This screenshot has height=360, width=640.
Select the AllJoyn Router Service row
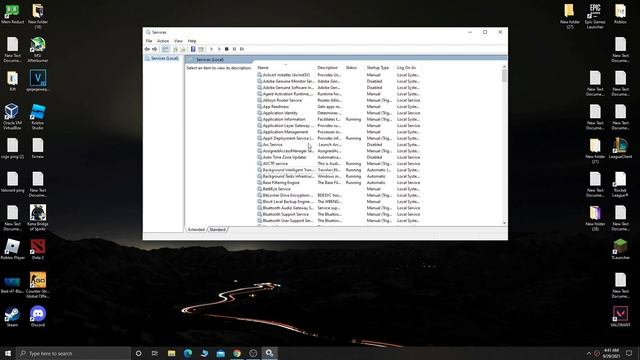click(339, 100)
